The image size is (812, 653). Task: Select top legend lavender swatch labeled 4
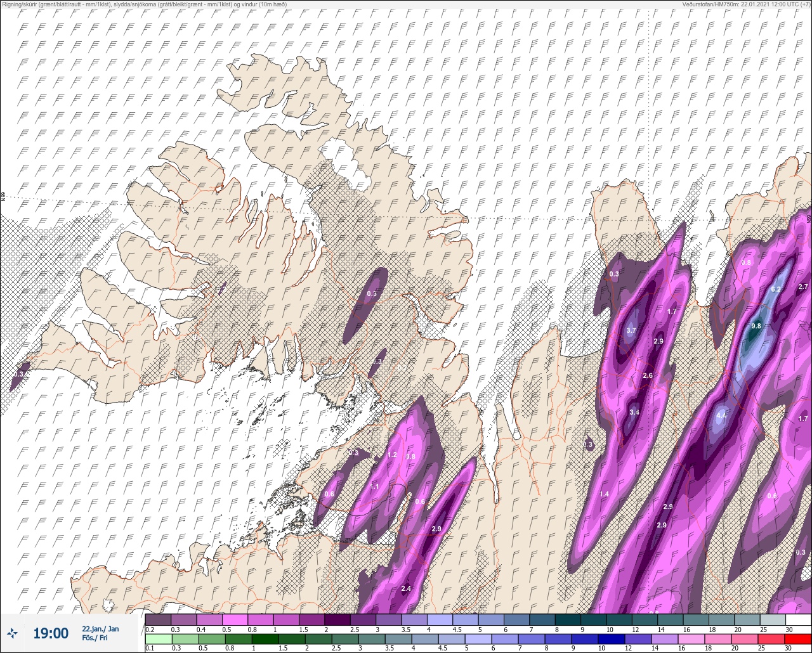pyautogui.click(x=440, y=619)
